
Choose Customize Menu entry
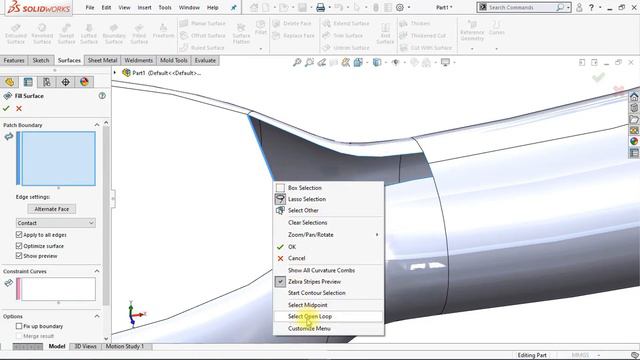(x=329, y=329)
